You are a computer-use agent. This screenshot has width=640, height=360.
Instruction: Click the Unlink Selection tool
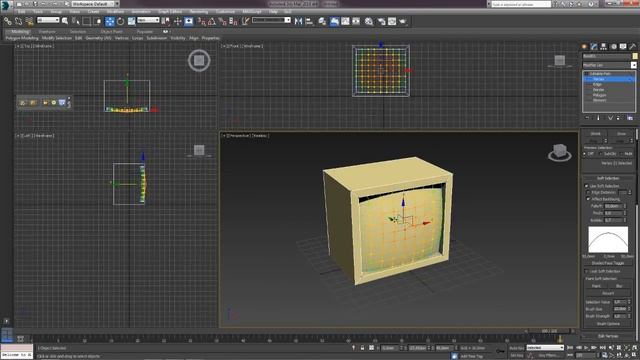pyautogui.click(x=18, y=21)
